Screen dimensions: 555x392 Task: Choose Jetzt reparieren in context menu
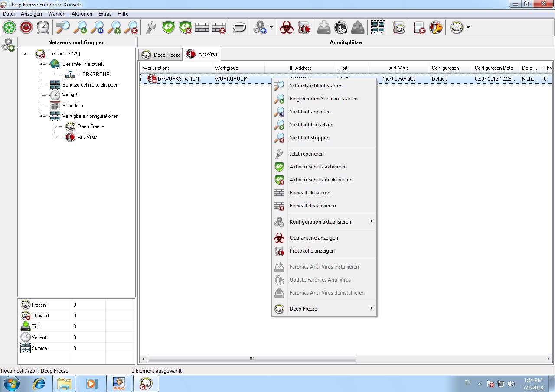324,154
